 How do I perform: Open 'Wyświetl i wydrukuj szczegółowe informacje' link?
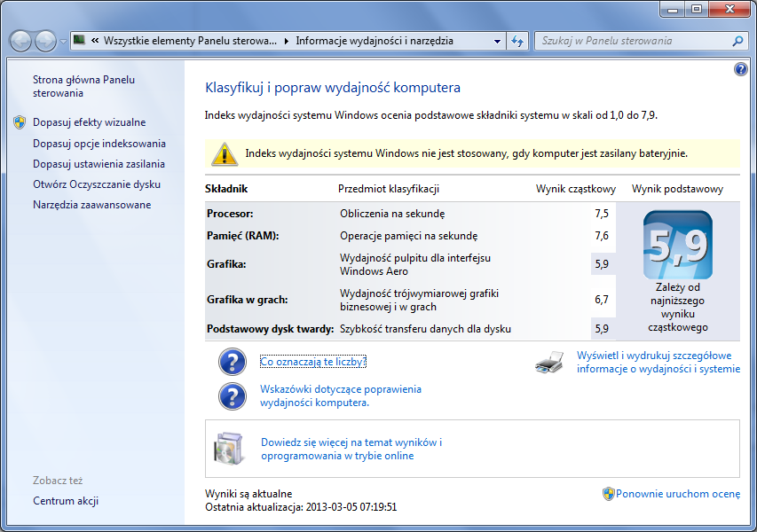[658, 362]
